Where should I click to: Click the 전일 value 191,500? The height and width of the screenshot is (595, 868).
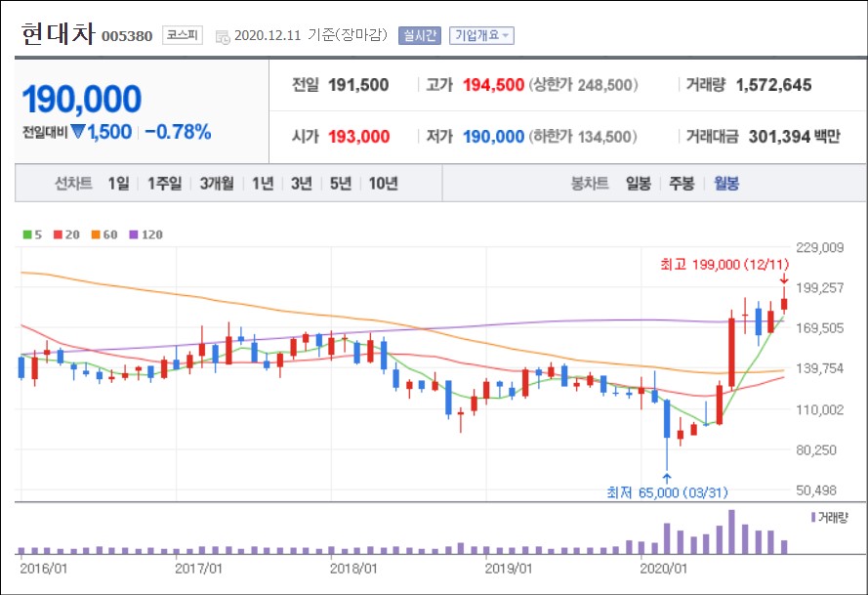pos(358,85)
